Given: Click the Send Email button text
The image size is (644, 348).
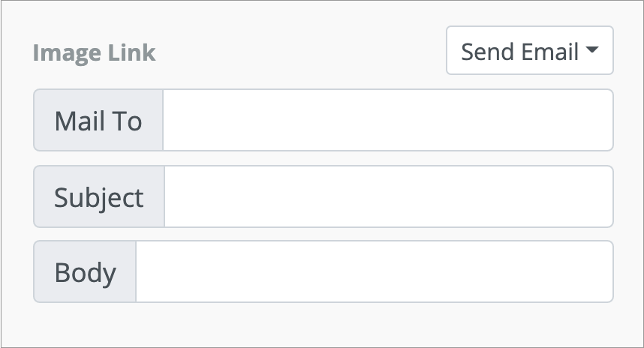Looking at the screenshot, I should pyautogui.click(x=519, y=51).
